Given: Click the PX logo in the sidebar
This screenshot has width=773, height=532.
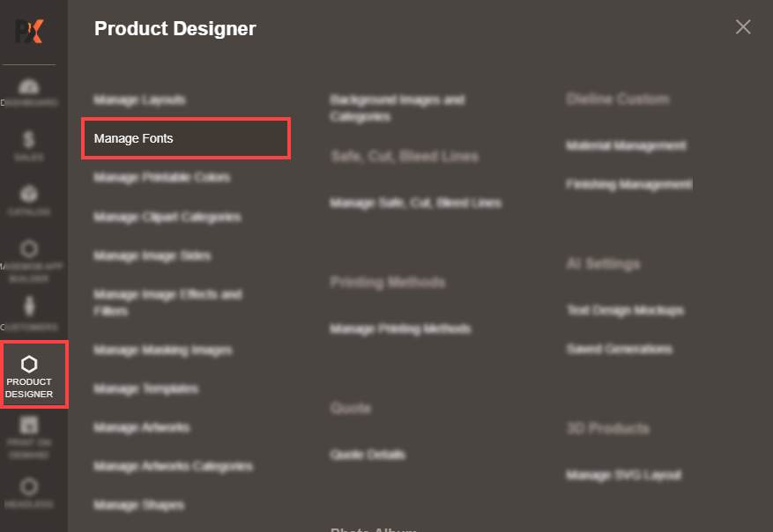Looking at the screenshot, I should coord(29,32).
